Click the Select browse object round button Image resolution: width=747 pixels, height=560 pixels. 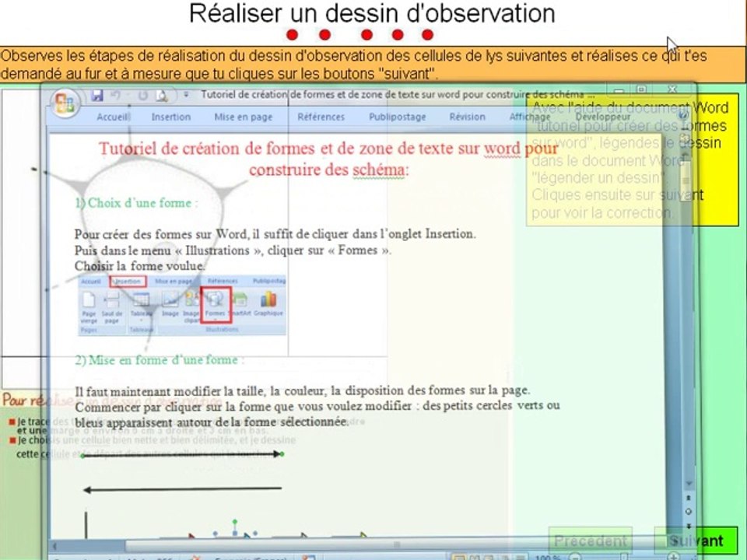[x=689, y=512]
